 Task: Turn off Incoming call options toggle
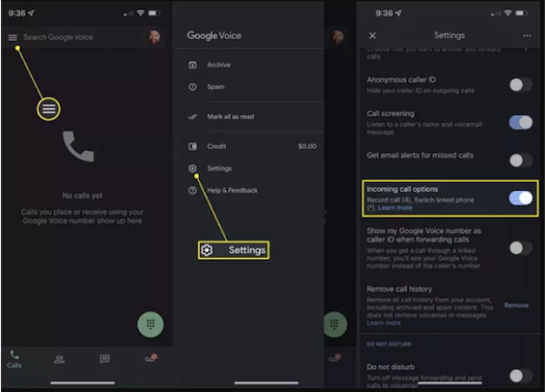[x=521, y=198]
